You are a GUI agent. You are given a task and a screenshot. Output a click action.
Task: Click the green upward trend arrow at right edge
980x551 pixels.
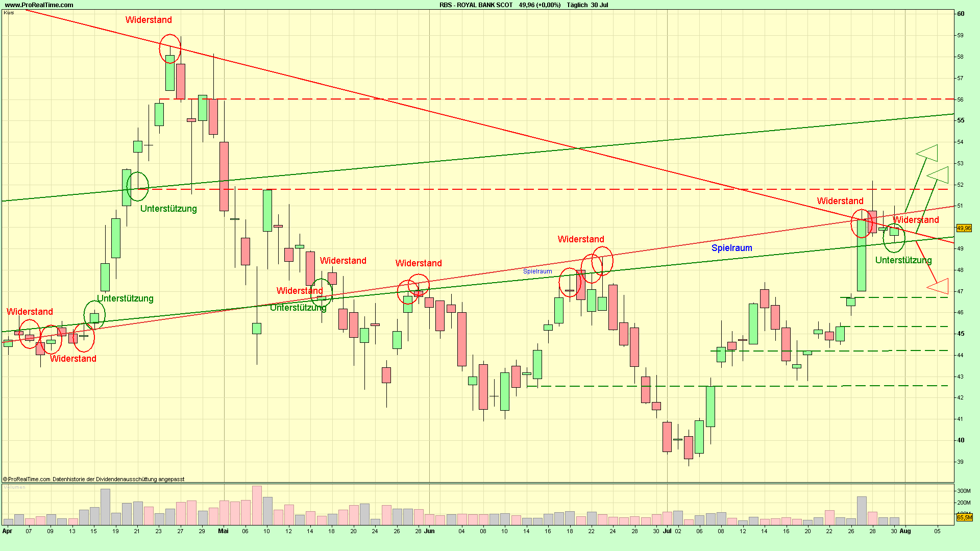(938, 173)
